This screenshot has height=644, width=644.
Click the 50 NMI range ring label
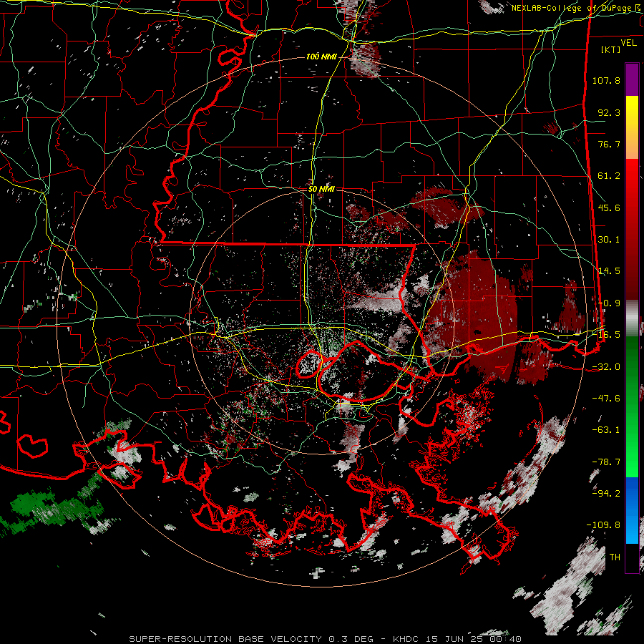321,189
